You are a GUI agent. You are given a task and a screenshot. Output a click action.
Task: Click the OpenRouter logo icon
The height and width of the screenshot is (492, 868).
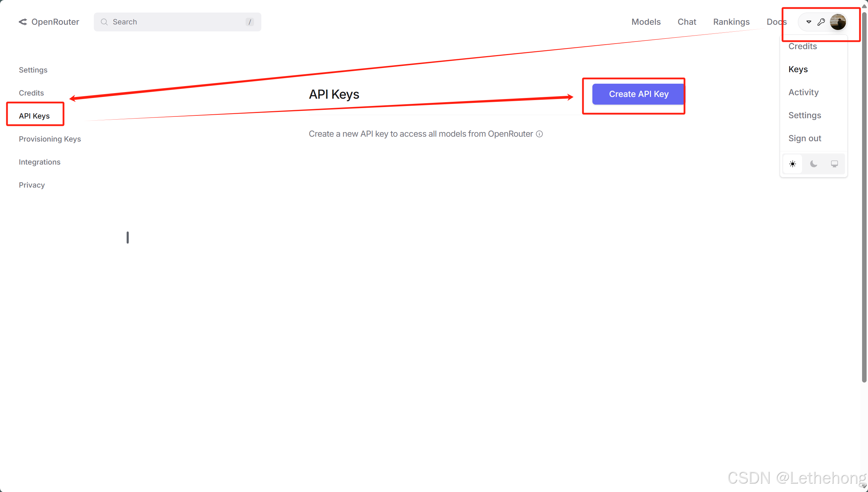[23, 22]
